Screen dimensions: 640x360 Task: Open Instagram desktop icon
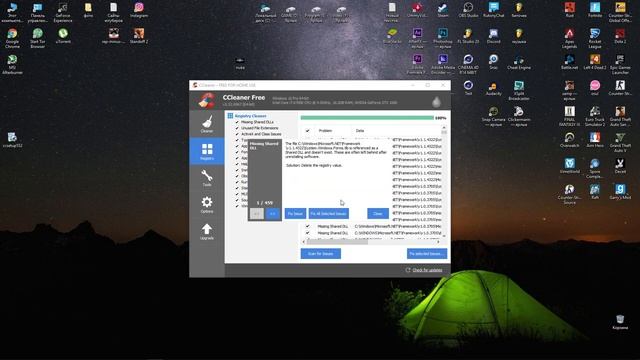[139, 10]
